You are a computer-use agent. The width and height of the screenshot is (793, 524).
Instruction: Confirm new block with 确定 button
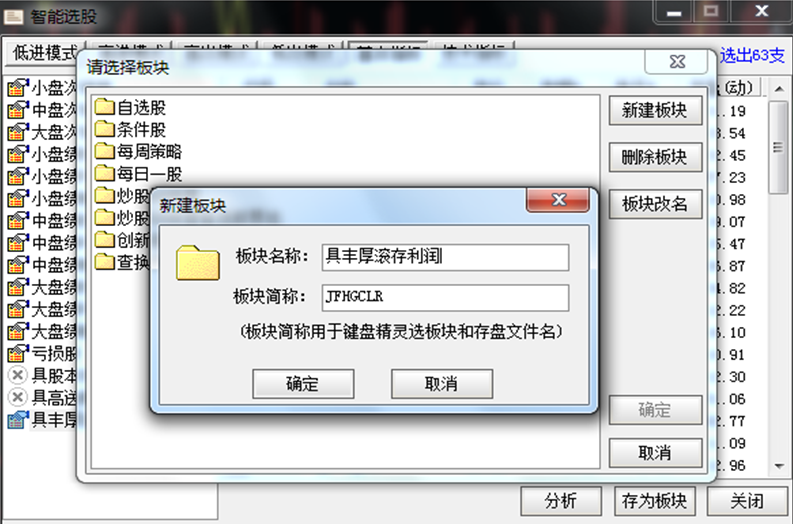pos(303,383)
